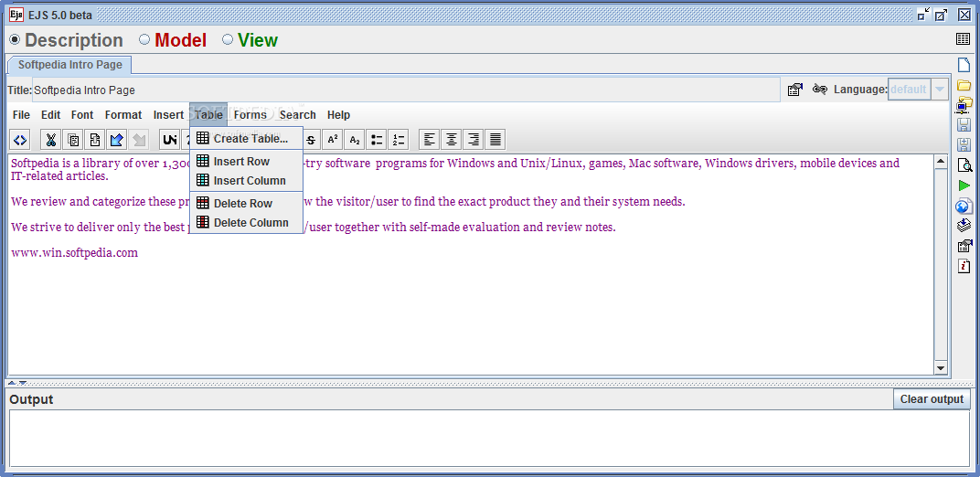
Task: Choose Delete Row menu entry
Action: [x=246, y=203]
